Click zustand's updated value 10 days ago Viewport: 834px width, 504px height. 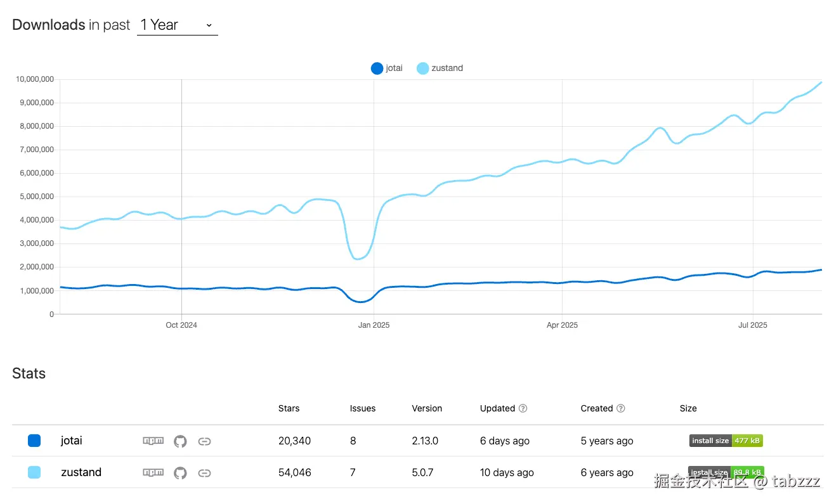[507, 472]
